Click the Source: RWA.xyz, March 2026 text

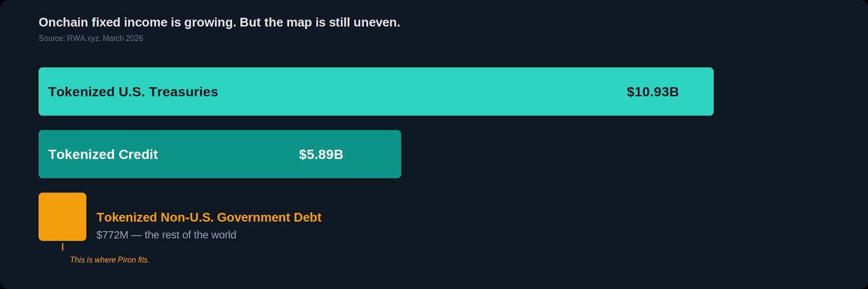tap(91, 38)
